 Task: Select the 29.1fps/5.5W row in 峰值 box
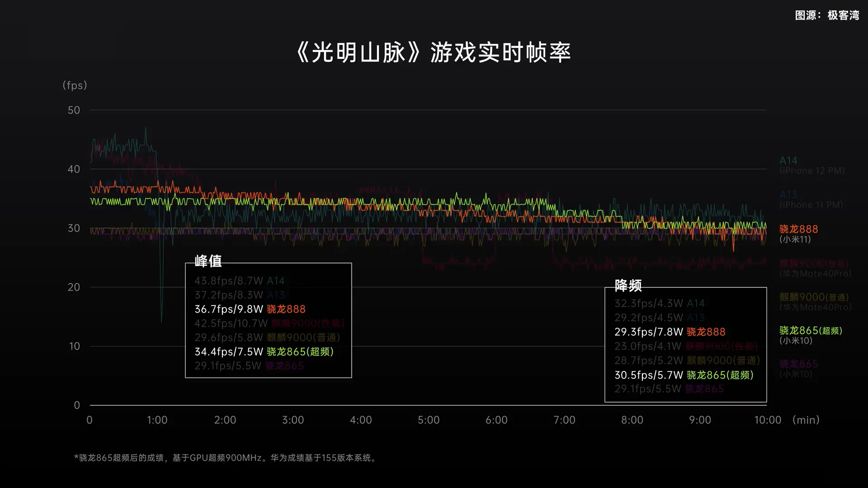249,366
